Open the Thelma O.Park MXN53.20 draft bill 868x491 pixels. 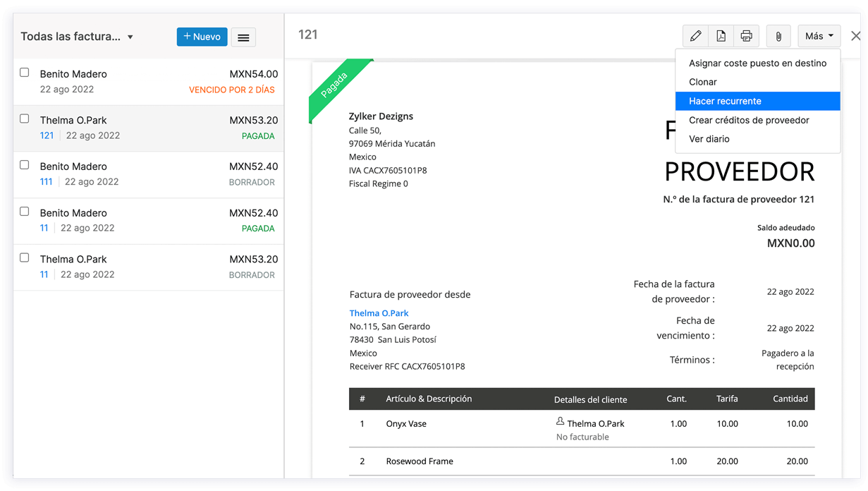148,267
